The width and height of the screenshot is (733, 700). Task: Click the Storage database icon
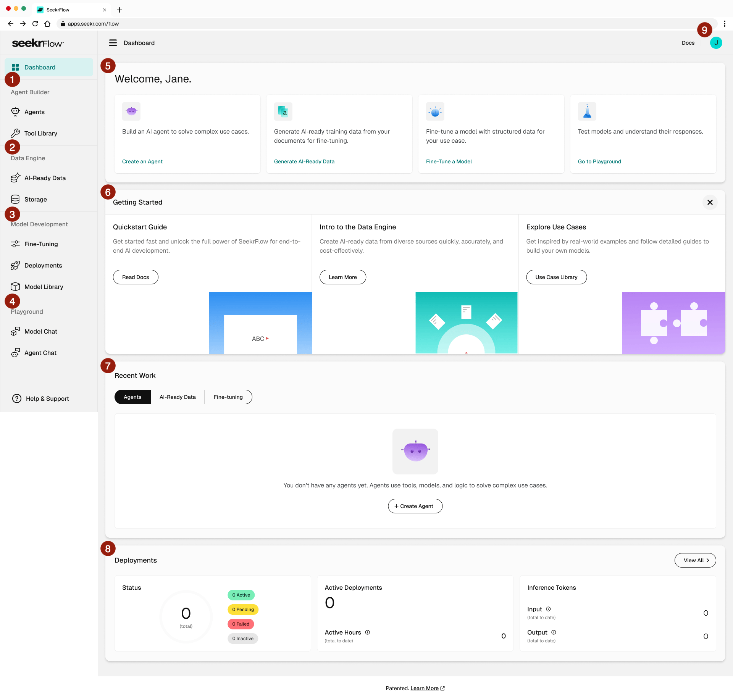(x=15, y=199)
